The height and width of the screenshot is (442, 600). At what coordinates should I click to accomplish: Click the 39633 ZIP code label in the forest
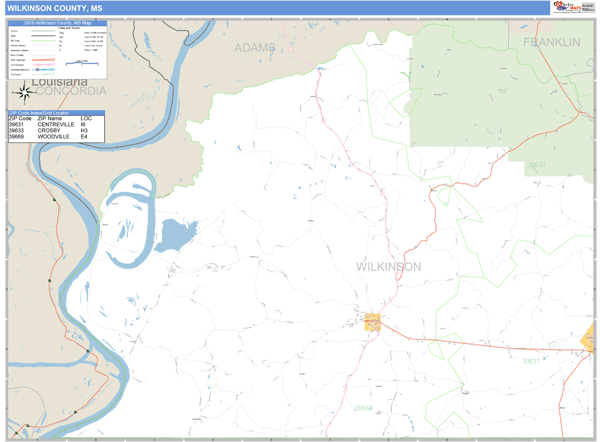(536, 164)
